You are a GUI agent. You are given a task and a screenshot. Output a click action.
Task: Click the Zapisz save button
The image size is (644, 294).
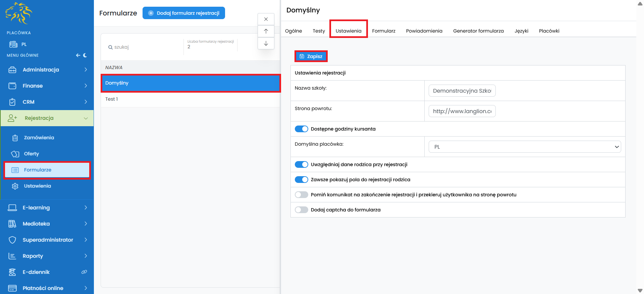coord(311,56)
